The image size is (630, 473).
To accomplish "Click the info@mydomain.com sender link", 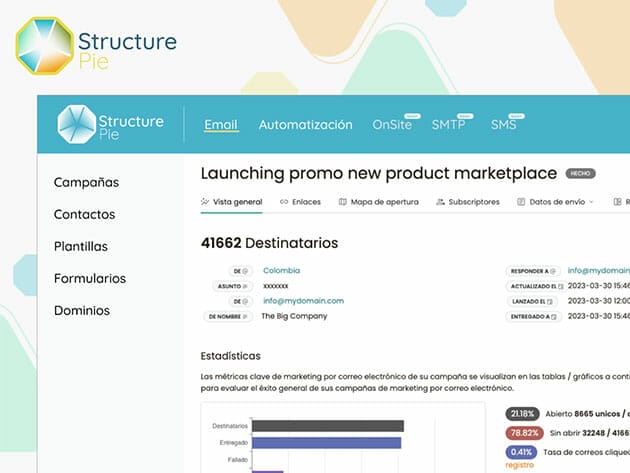I will coord(303,300).
